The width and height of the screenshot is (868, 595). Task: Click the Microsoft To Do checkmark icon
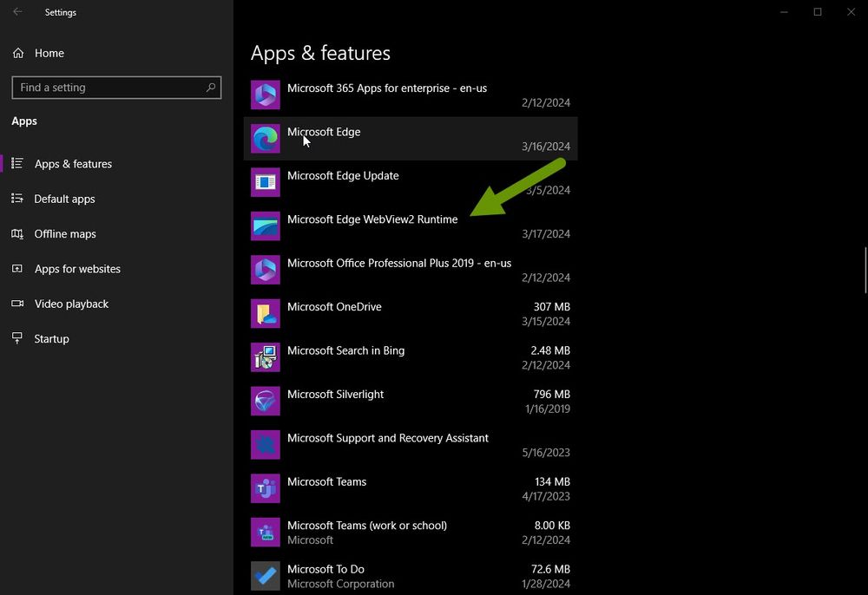click(x=265, y=575)
